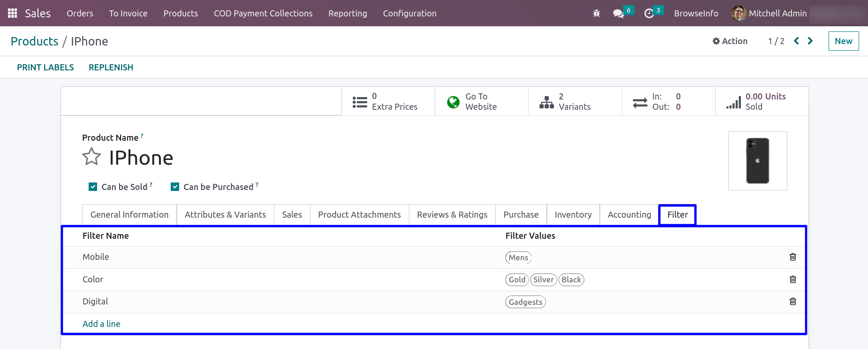This screenshot has width=868, height=349.
Task: Click the Color filter name cell
Action: (93, 279)
